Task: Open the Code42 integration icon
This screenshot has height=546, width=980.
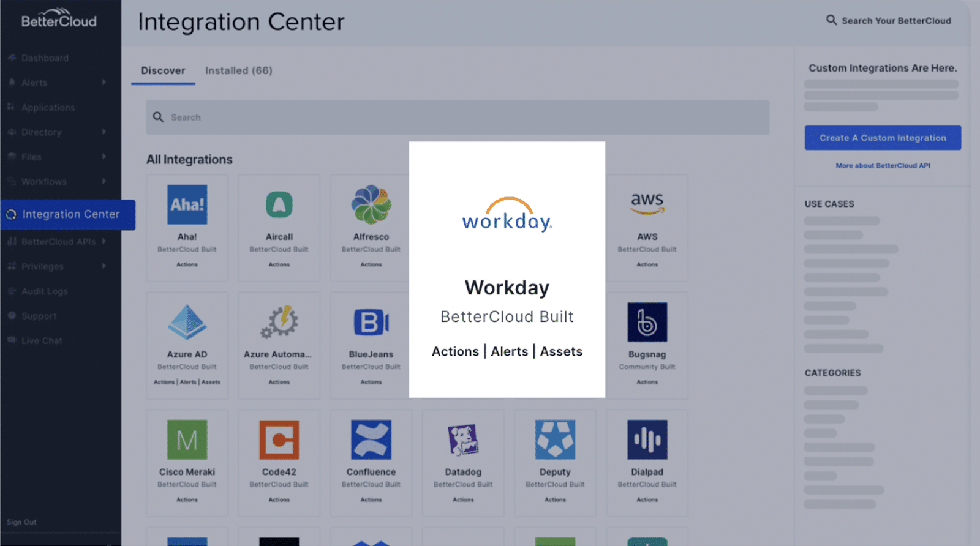Action: click(x=279, y=439)
